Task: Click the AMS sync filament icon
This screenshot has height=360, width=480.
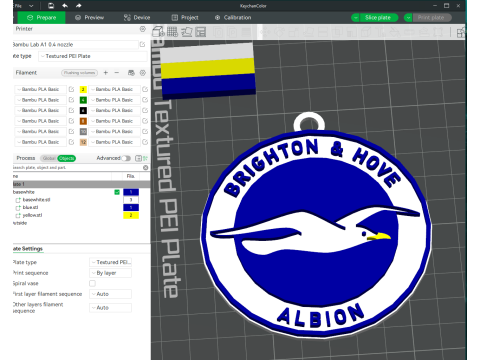Action: (x=131, y=72)
